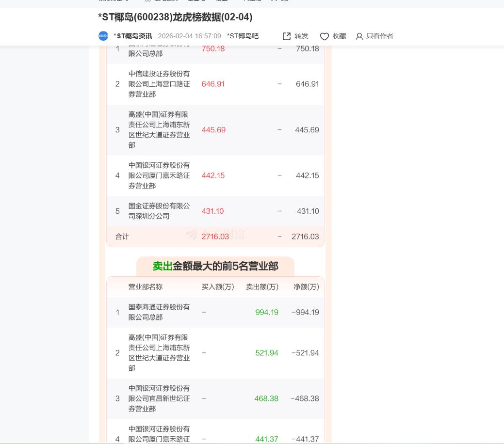This screenshot has height=444, width=504.
Task: Click the red buy amount 431.10
Action: click(x=212, y=211)
